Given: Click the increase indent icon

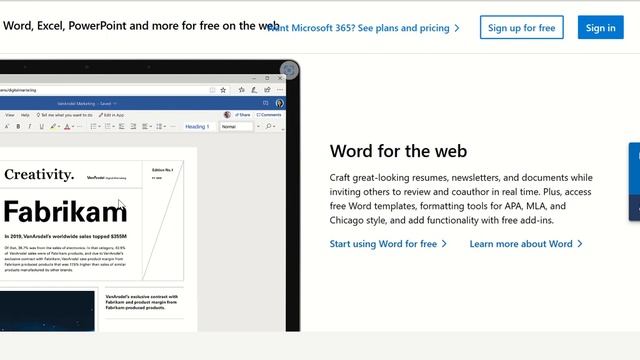Looking at the screenshot, I should (x=133, y=126).
